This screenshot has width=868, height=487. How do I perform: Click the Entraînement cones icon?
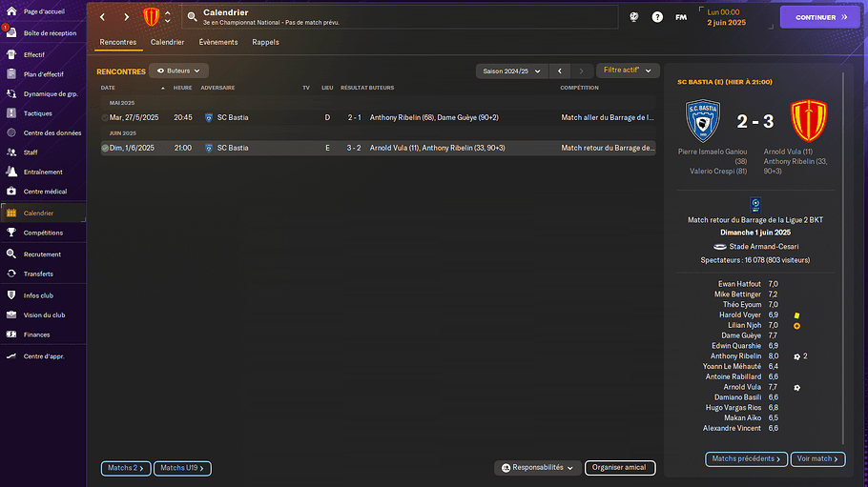(x=11, y=172)
